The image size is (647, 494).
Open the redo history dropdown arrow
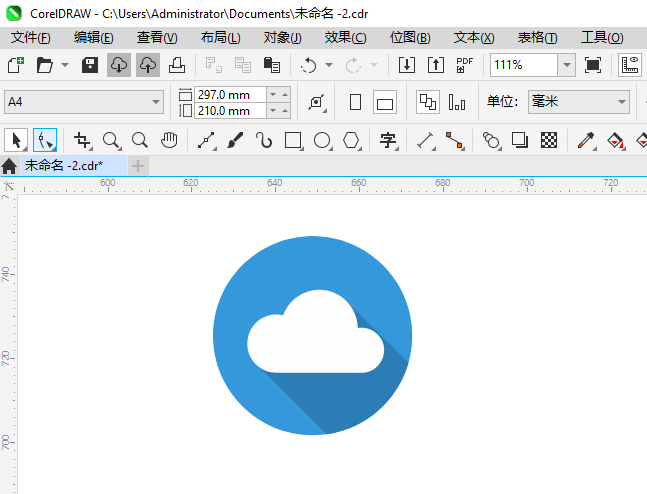(x=374, y=65)
